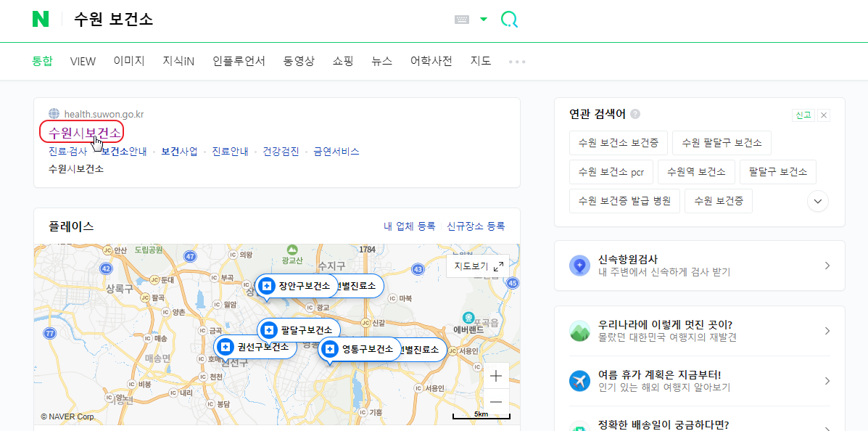Switch to the VIEW tab
This screenshot has width=868, height=431.
[83, 61]
